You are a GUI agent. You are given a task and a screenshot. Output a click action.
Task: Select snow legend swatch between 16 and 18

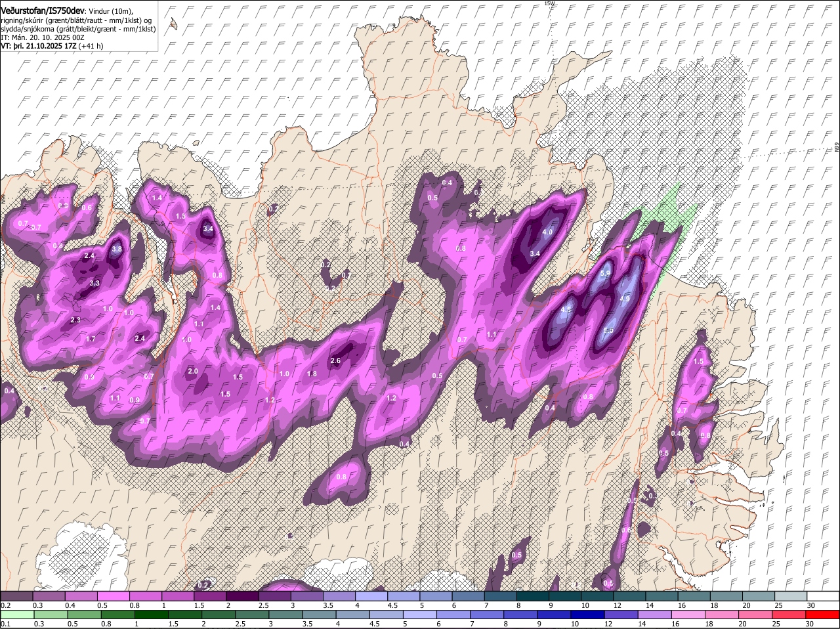click(x=694, y=596)
